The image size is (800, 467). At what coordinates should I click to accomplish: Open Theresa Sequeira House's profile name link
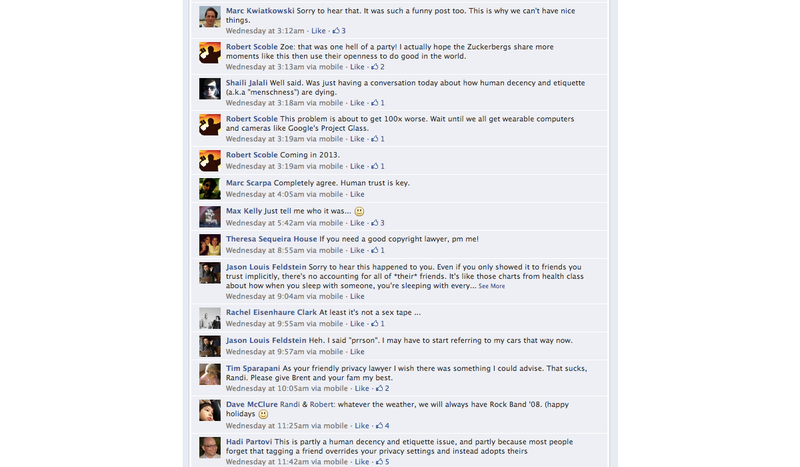pyautogui.click(x=271, y=239)
